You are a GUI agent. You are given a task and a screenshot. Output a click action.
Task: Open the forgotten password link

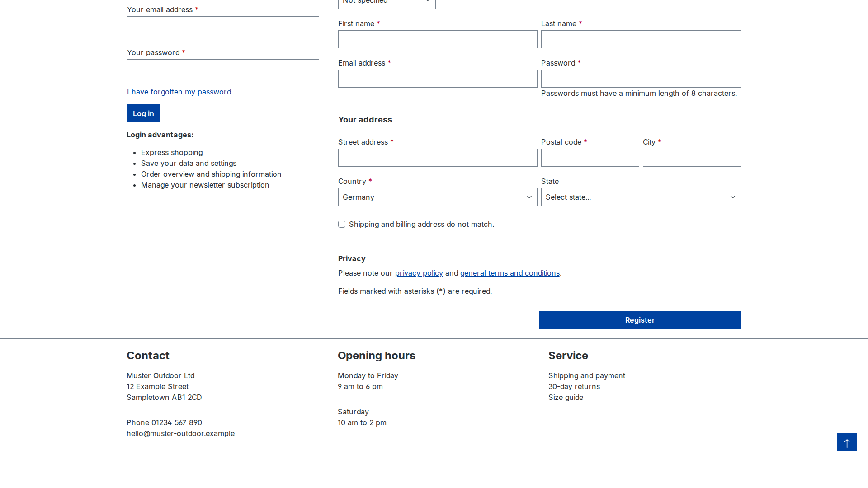(180, 92)
